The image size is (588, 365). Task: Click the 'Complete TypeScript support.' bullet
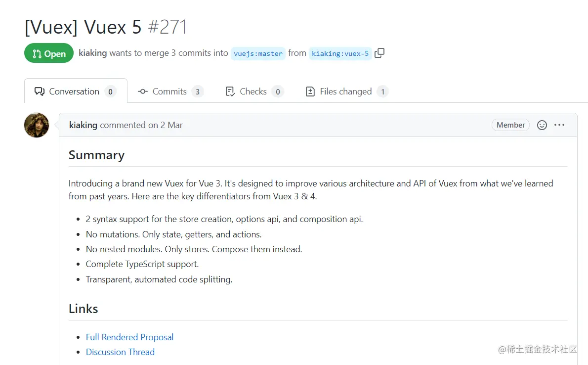(x=142, y=265)
